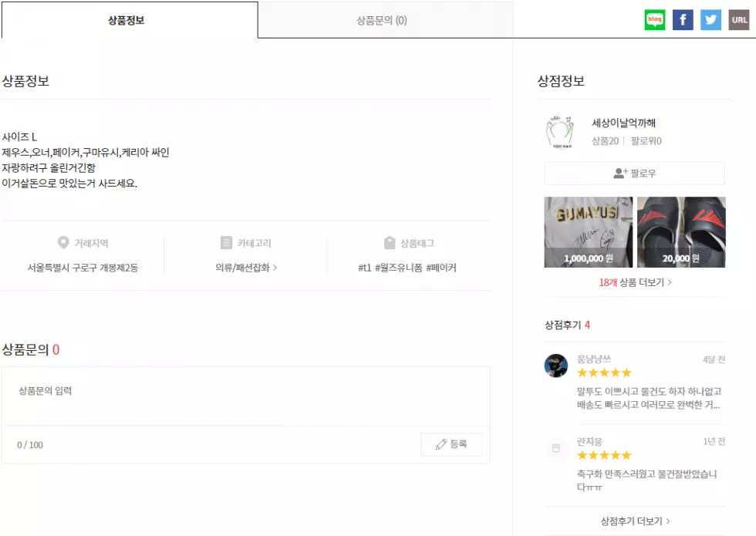Click 팔로워0 follower count
This screenshot has height=536, width=756.
pyautogui.click(x=646, y=140)
